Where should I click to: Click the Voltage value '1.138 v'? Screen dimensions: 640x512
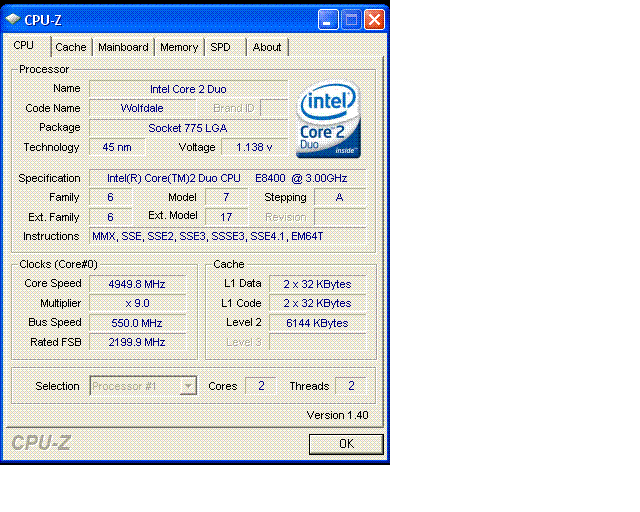tap(254, 147)
